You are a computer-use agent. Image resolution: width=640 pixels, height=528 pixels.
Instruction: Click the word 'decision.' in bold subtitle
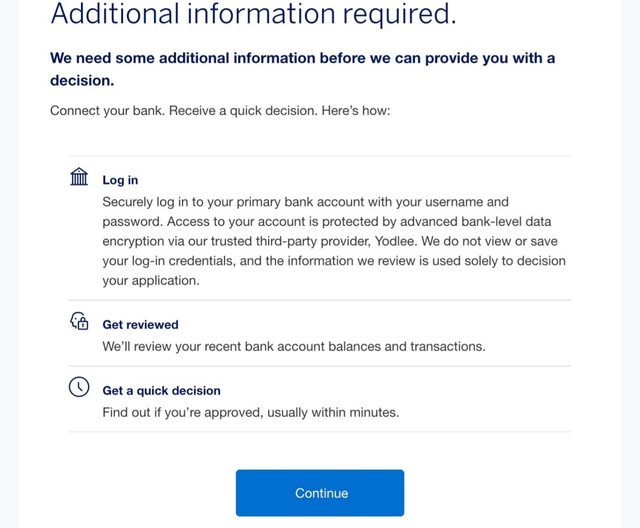pos(82,80)
